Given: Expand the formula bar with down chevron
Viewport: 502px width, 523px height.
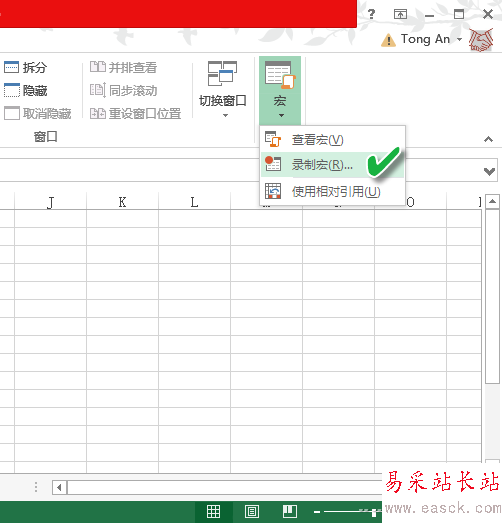Looking at the screenshot, I should (489, 171).
